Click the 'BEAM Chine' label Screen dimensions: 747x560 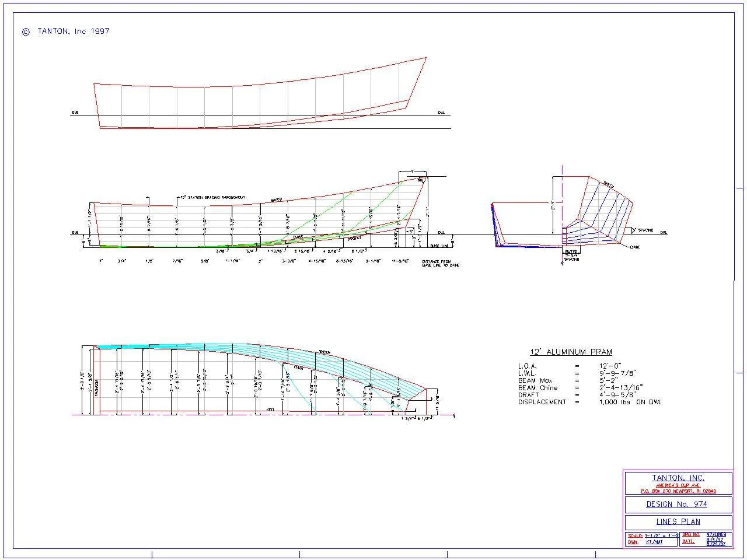[x=537, y=388]
